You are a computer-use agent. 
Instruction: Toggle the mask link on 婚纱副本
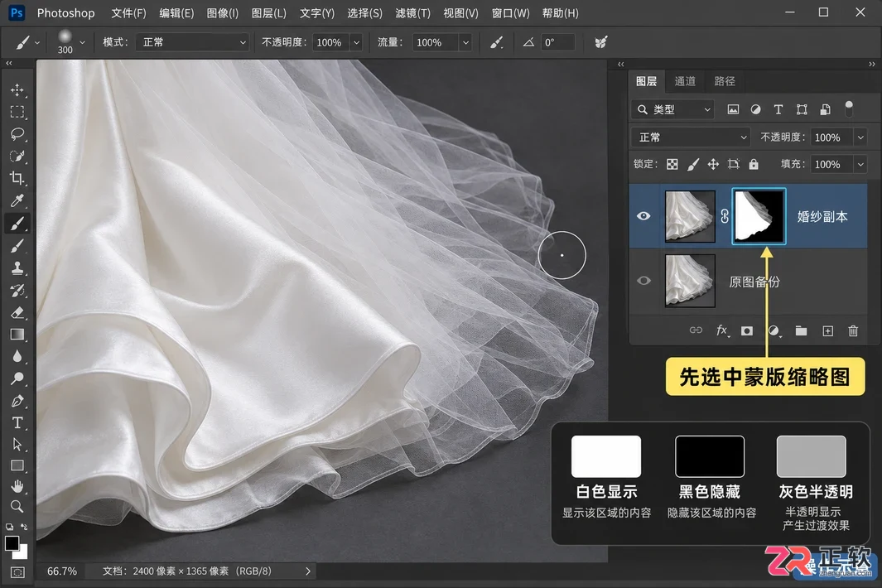(725, 216)
